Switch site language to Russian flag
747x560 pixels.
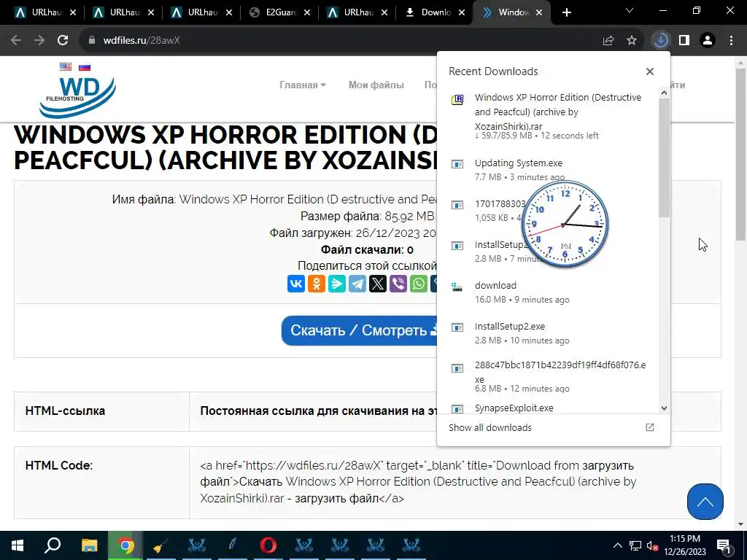point(85,66)
